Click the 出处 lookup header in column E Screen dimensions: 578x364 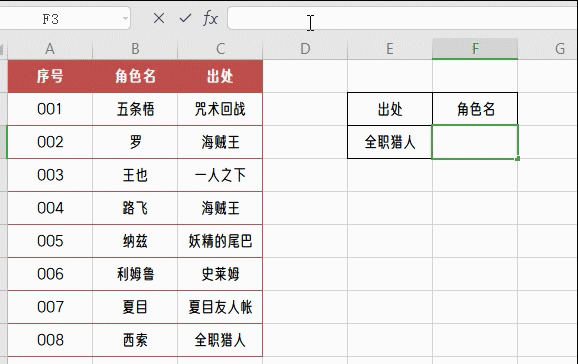pyautogui.click(x=390, y=109)
